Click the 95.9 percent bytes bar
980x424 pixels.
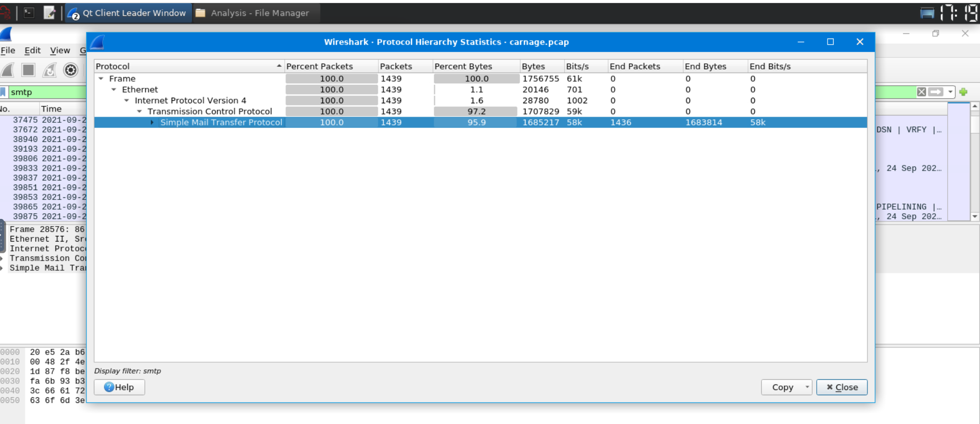[x=476, y=122]
